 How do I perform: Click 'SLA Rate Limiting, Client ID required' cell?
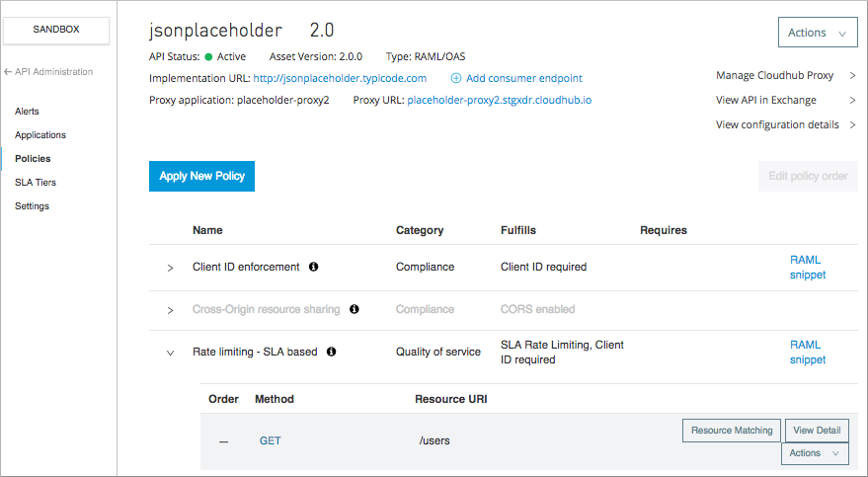562,352
